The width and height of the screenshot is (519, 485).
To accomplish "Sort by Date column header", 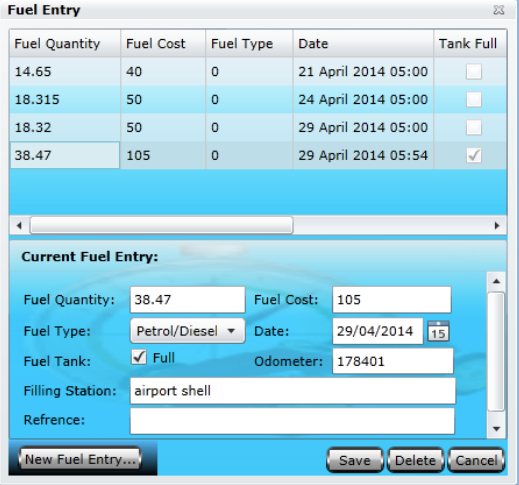I will (363, 44).
